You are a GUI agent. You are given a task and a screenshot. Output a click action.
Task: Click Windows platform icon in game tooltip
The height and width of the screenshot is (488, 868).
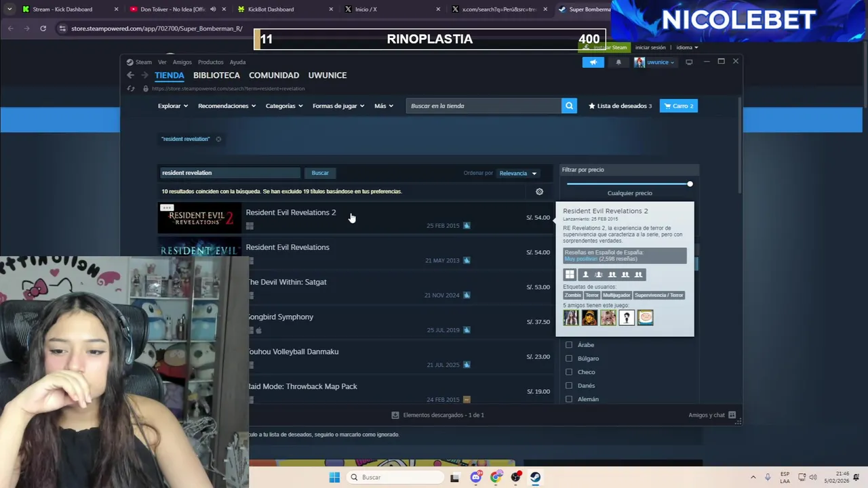coord(570,274)
